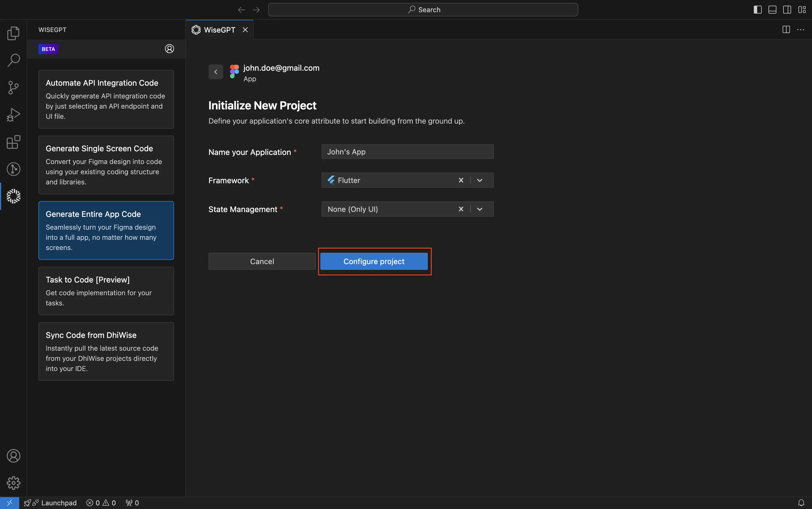Clear the Flutter framework selection
The height and width of the screenshot is (509, 812).
tap(461, 180)
